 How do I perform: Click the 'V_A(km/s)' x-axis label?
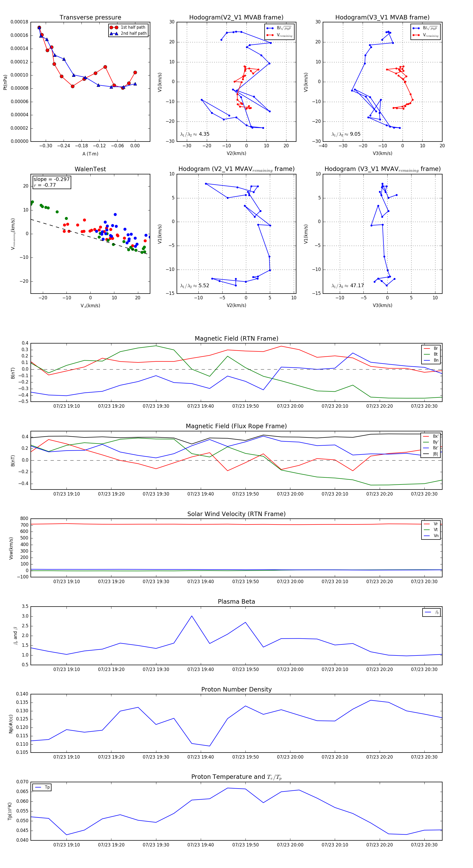click(x=90, y=306)
